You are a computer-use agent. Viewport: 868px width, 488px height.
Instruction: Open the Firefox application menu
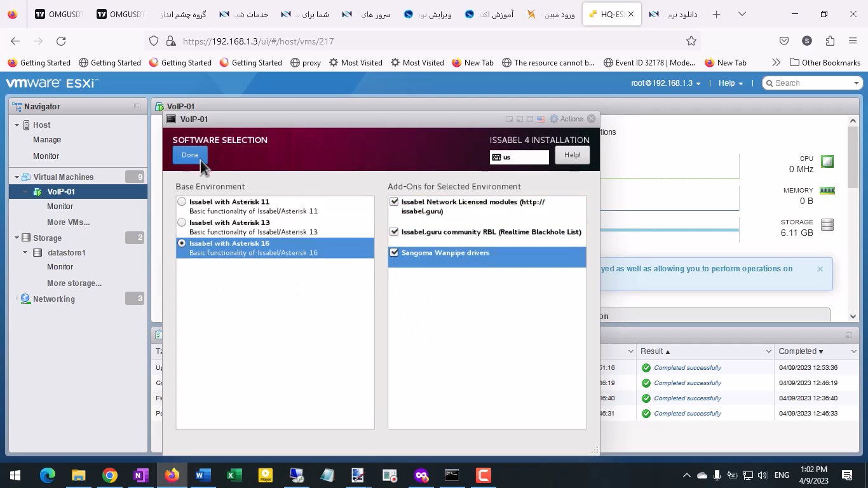pos(853,41)
